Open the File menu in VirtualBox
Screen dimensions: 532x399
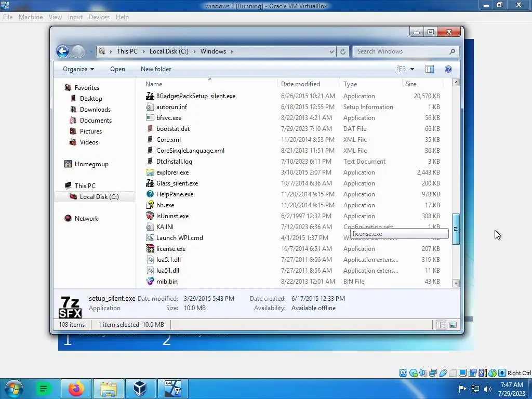7,17
